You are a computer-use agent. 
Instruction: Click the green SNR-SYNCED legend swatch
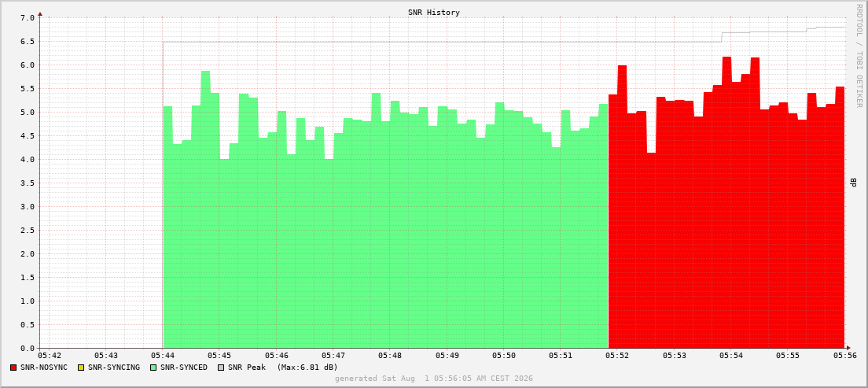[x=153, y=368]
